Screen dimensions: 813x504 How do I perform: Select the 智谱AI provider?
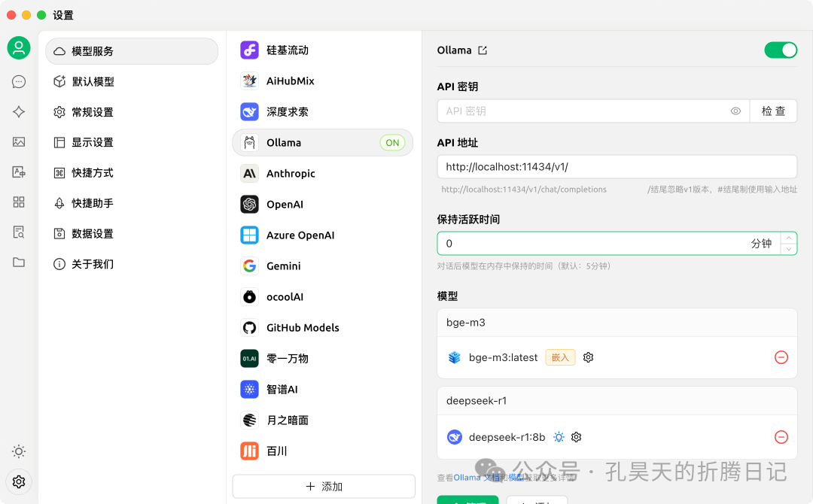[x=322, y=389]
